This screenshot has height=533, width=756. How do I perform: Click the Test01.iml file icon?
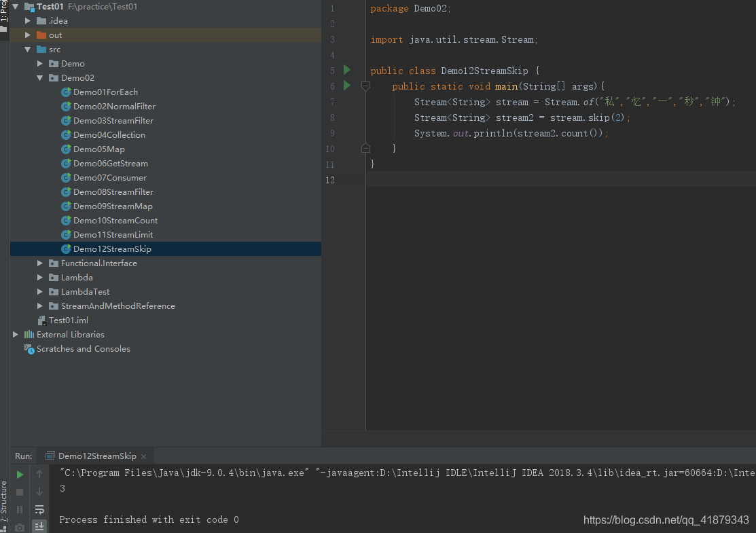(x=42, y=320)
